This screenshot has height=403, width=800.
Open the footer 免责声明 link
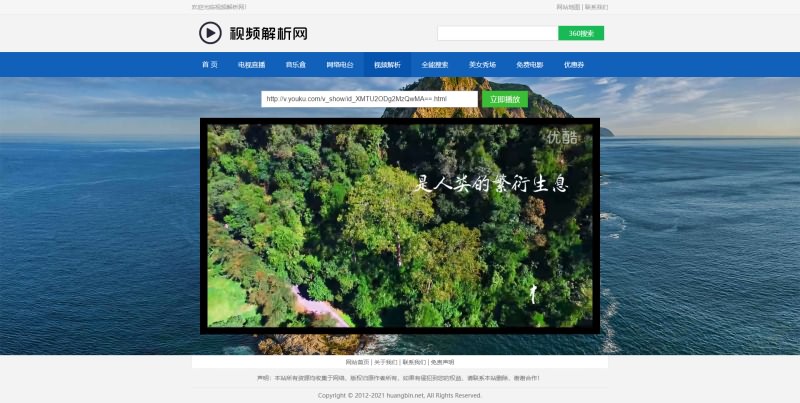click(442, 362)
